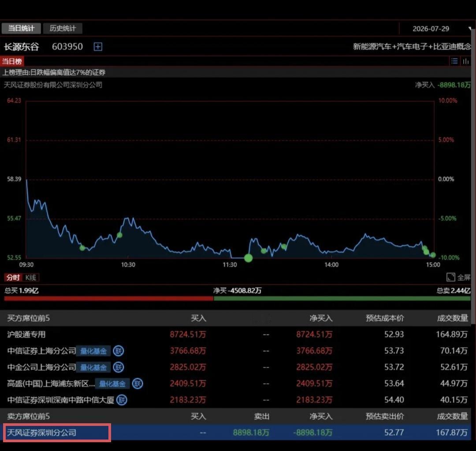Screen dimensions: 476x451
Task: Click 卖出 value 8898.18万 in seller row
Action: pyautogui.click(x=251, y=433)
